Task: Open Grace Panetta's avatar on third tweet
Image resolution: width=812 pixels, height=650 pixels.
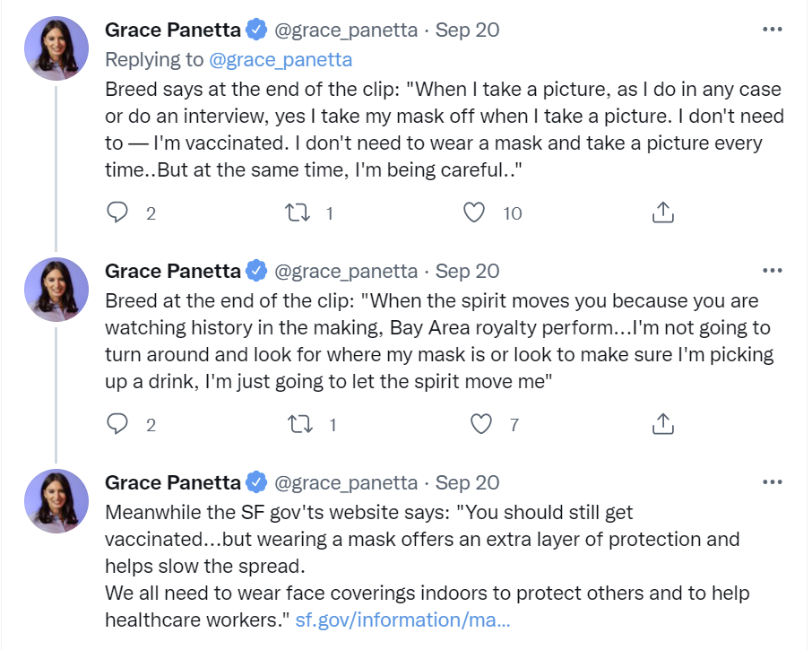Action: click(56, 501)
